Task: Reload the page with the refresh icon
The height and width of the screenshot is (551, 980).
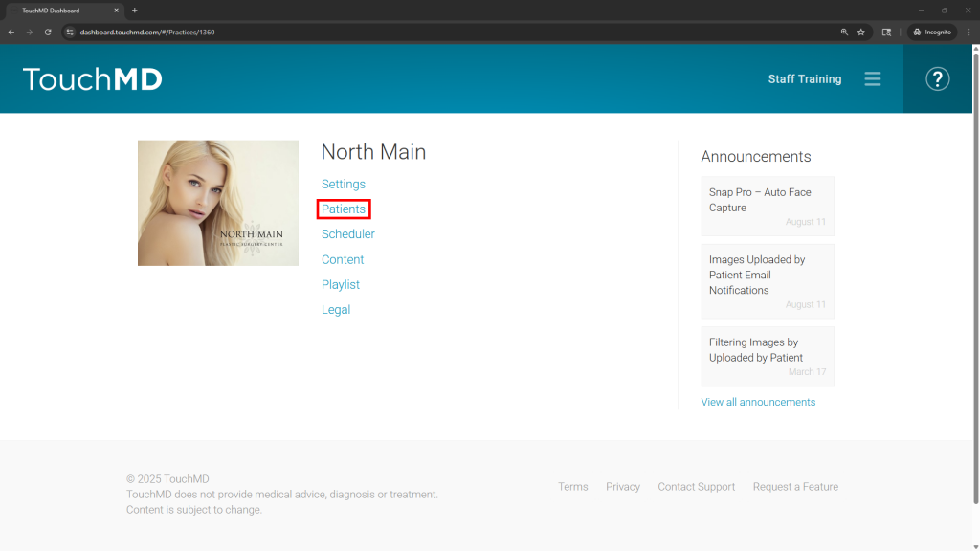Action: [48, 32]
